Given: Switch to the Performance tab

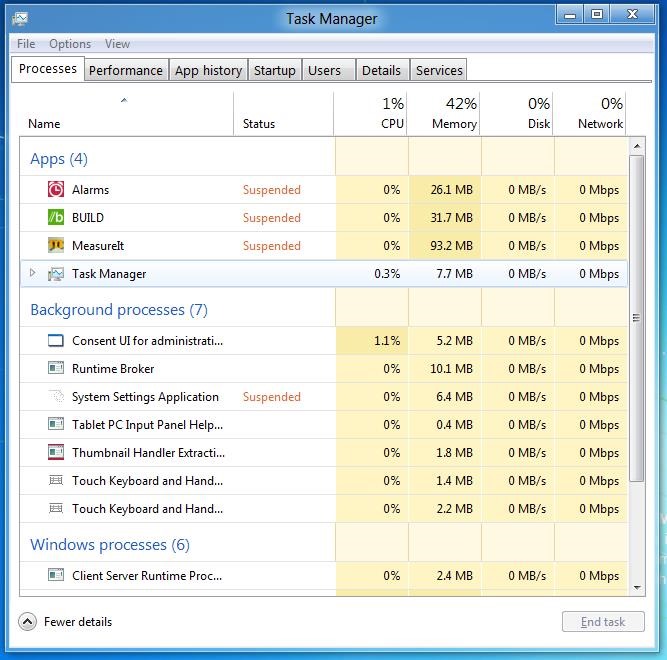Looking at the screenshot, I should pyautogui.click(x=126, y=70).
